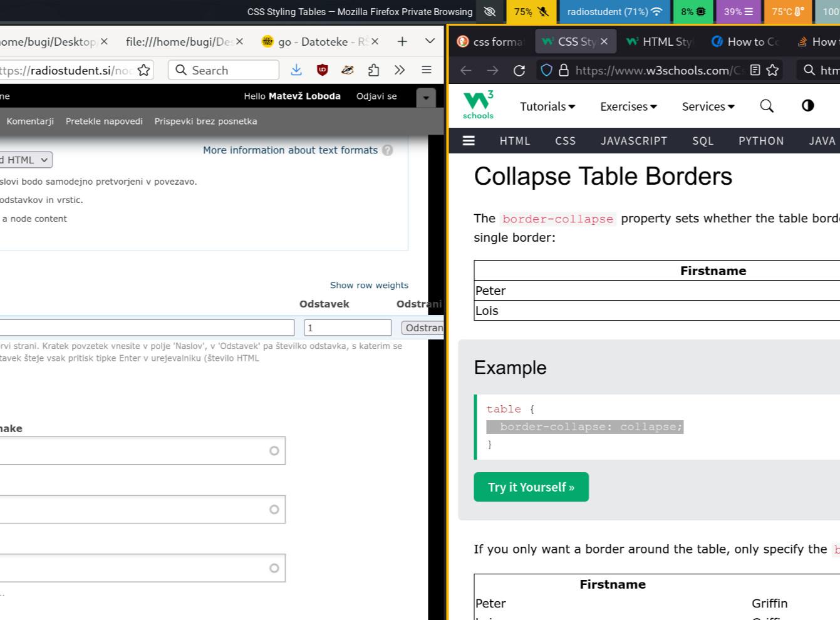Open the HTML text format dropdown

click(26, 160)
